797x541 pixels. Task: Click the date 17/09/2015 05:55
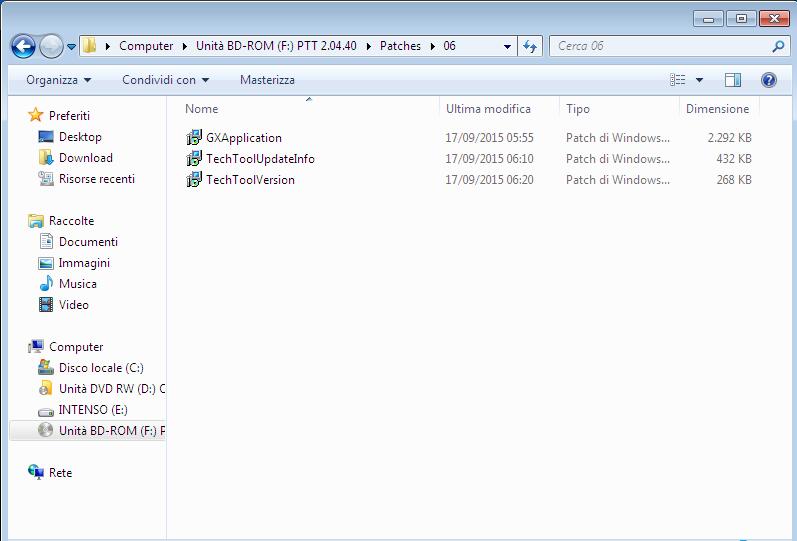(x=489, y=138)
